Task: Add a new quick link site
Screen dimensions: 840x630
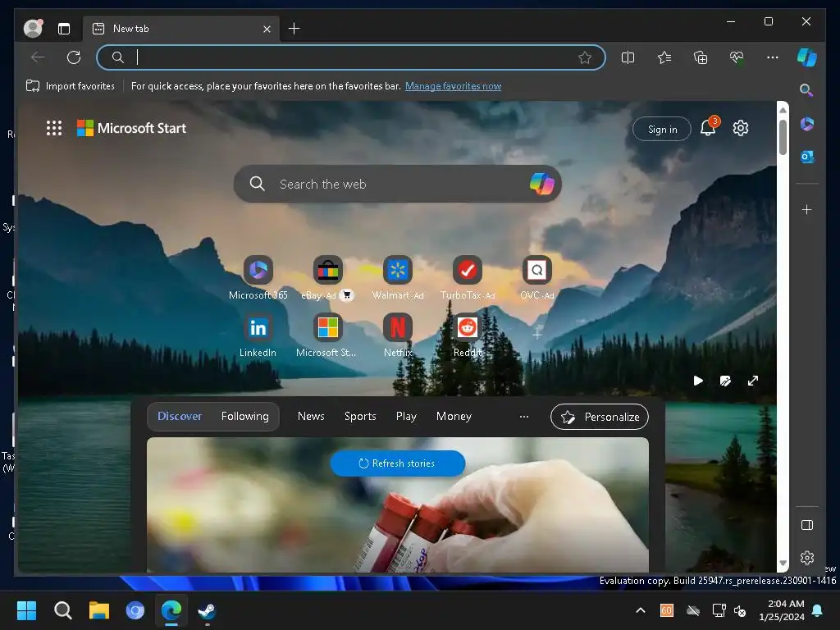Action: pos(536,335)
